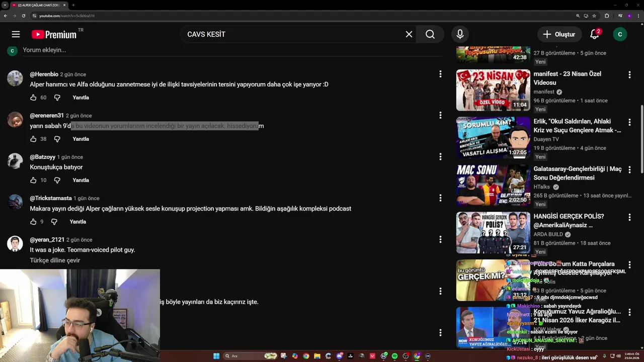Open options menu for @Herenbio's comment

tap(440, 74)
